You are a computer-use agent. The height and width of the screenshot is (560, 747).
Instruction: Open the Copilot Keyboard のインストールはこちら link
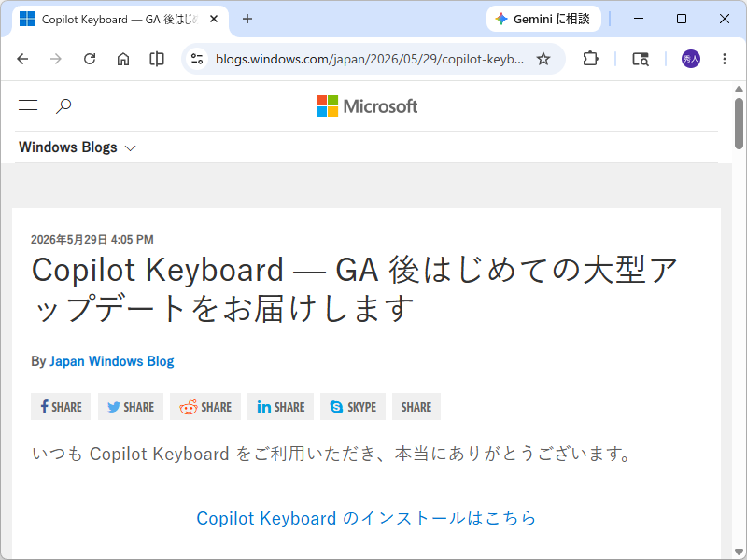[x=366, y=518]
